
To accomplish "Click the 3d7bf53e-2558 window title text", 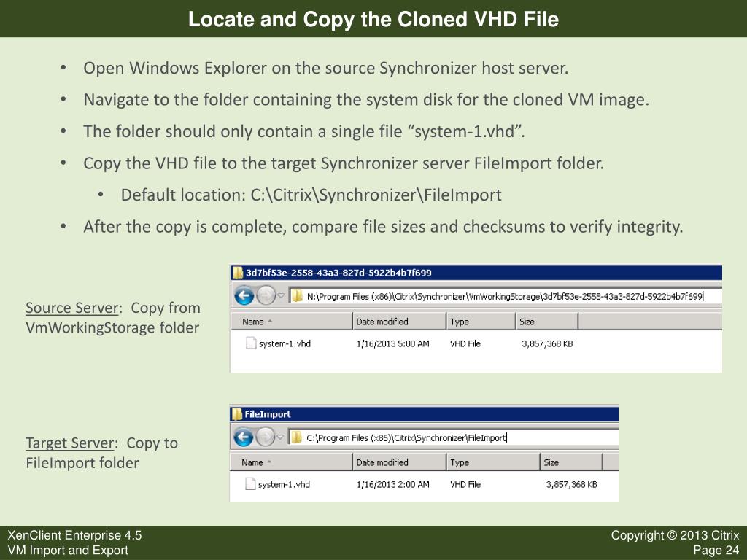I will click(338, 273).
